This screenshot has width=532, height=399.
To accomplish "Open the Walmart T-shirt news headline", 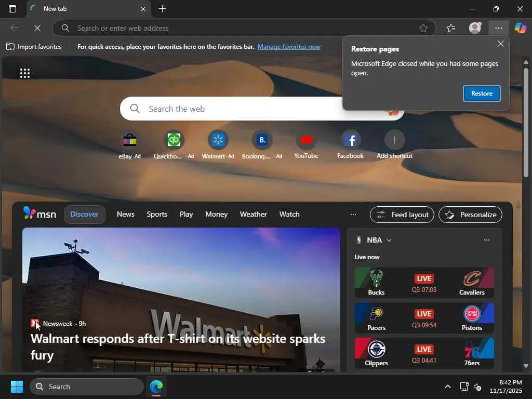I will pyautogui.click(x=178, y=347).
